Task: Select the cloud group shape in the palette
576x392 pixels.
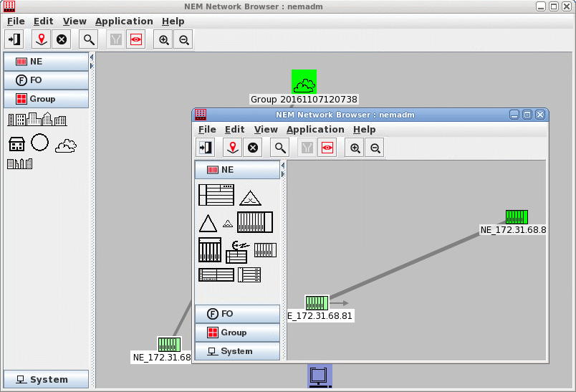Action: point(66,145)
